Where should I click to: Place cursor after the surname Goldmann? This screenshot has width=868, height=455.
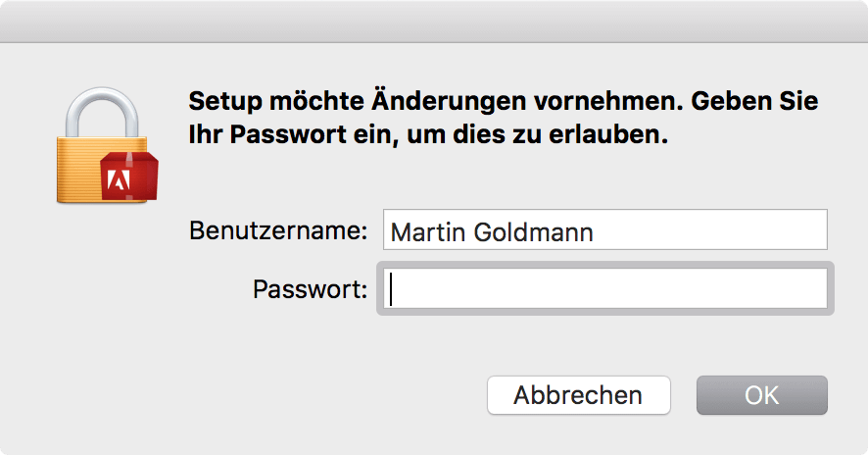[595, 232]
